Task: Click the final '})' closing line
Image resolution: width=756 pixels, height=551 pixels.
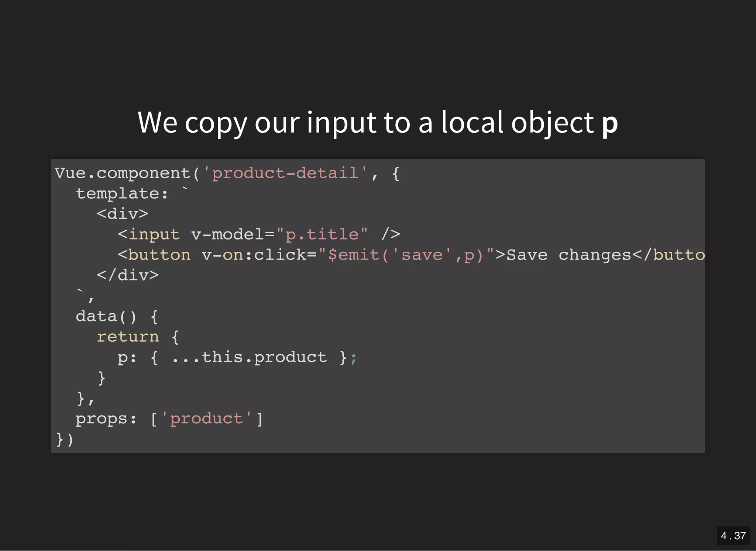Action: 65,440
